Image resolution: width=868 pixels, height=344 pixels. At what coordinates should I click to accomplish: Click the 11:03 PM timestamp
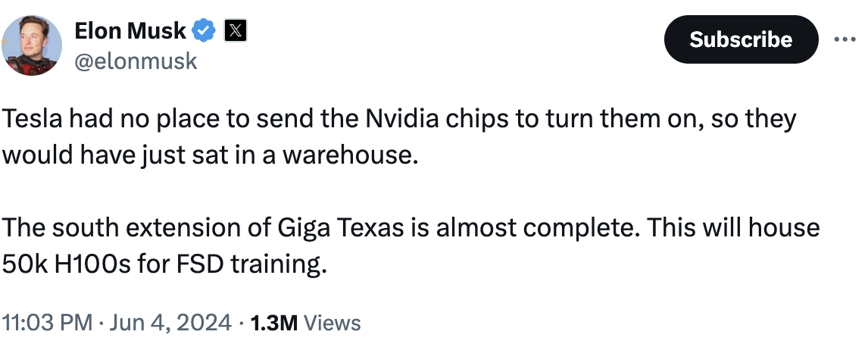tap(47, 323)
